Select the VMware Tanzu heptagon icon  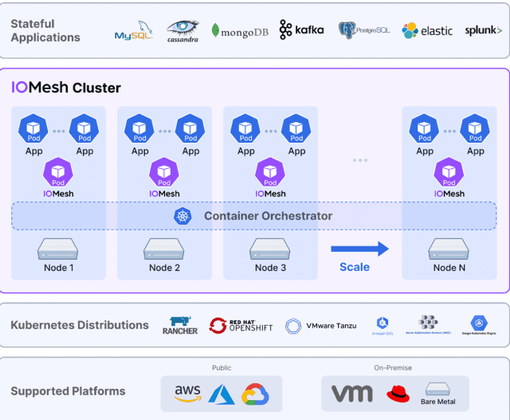click(293, 326)
